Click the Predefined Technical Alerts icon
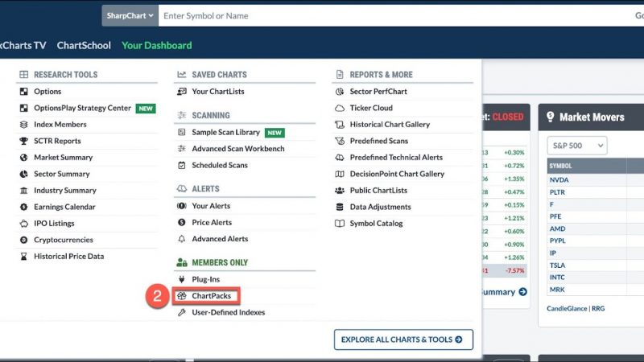Screen dimensions: 644x362 tap(340, 157)
